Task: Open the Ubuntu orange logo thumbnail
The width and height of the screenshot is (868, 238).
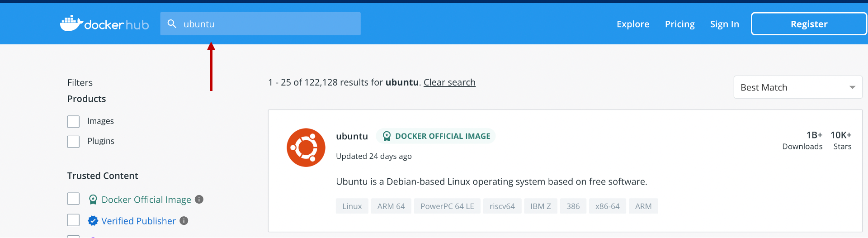Action: [306, 148]
